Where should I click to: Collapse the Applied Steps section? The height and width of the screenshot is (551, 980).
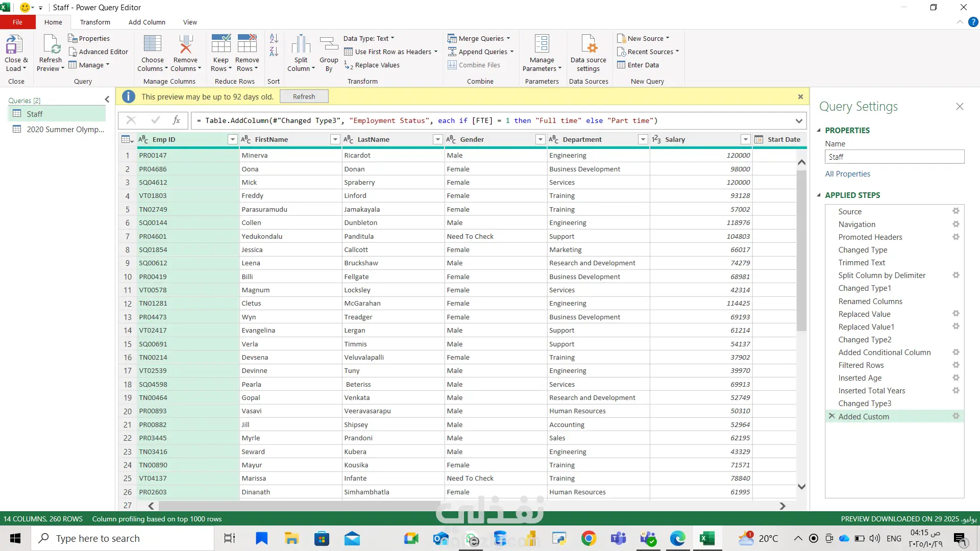[x=819, y=195]
